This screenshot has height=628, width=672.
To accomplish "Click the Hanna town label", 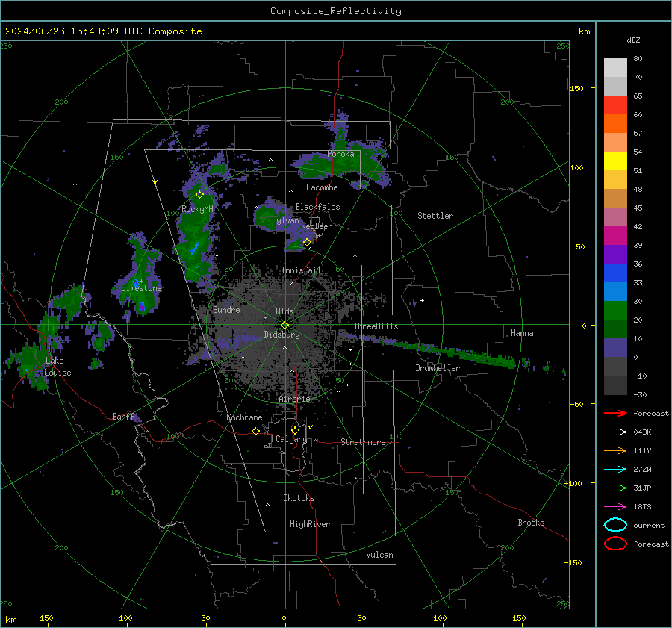I will [522, 333].
